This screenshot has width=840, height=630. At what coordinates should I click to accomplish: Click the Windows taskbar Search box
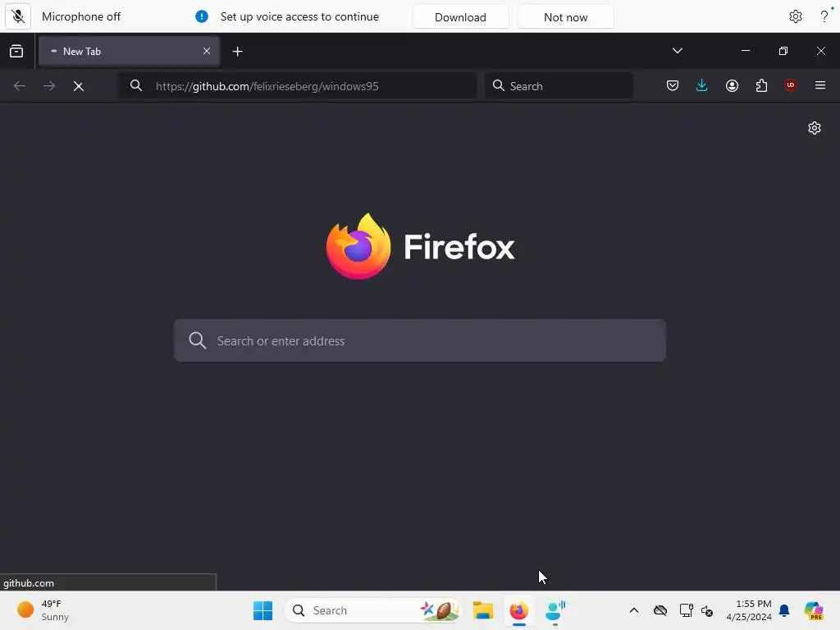373,610
